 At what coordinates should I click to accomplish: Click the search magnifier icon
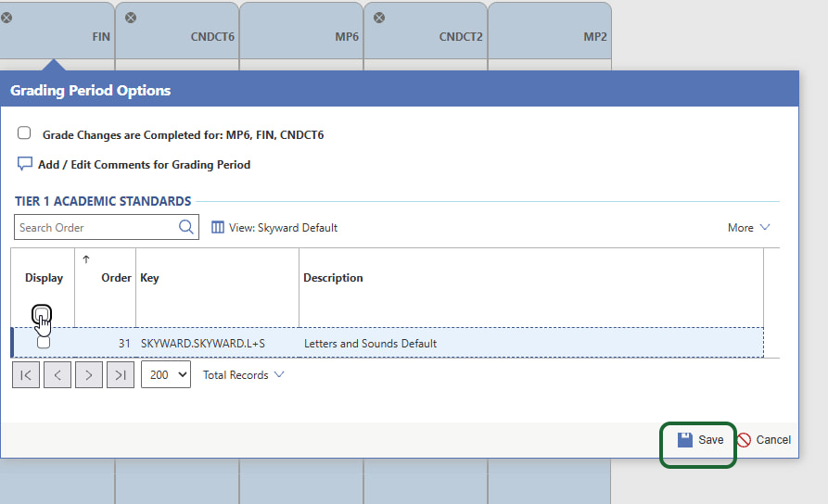point(185,227)
